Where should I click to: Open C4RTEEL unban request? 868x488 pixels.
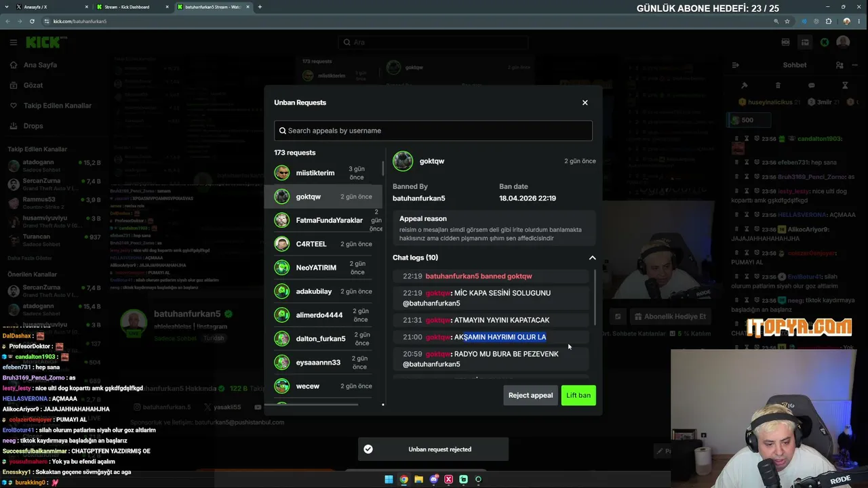pos(323,244)
